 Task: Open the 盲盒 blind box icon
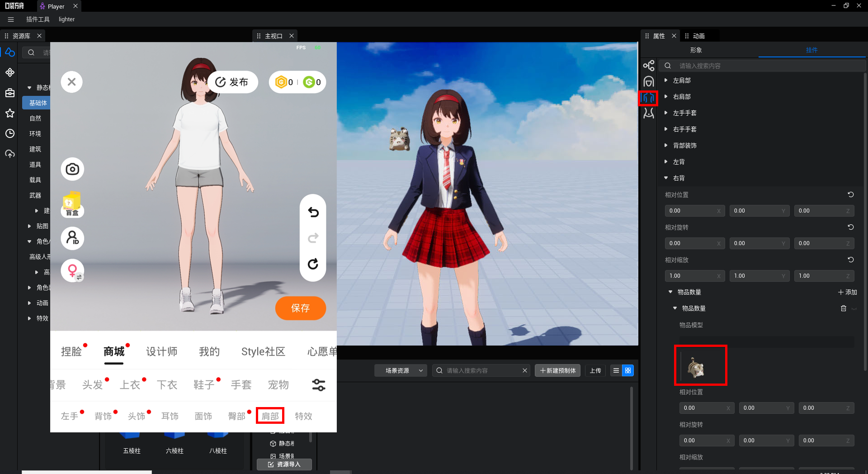(x=72, y=204)
